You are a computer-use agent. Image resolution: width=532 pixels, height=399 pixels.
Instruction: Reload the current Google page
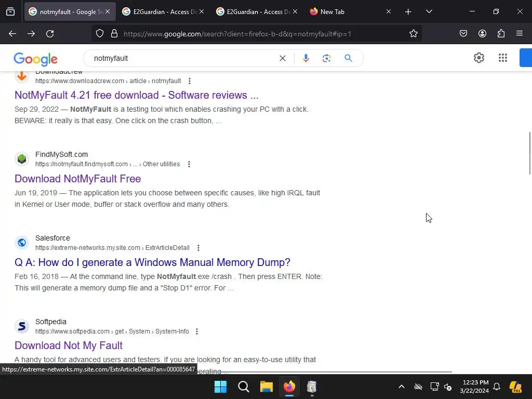[50, 34]
